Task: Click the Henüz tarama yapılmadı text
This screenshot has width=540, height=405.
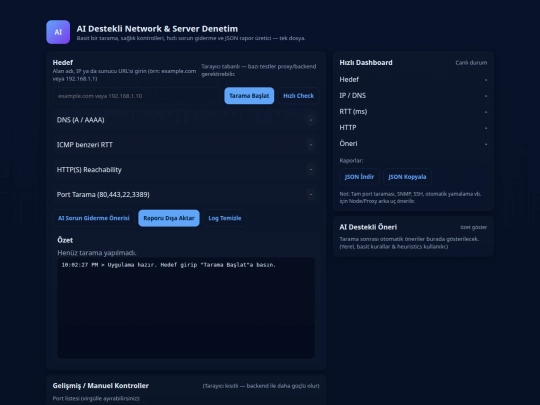Action: click(x=97, y=253)
